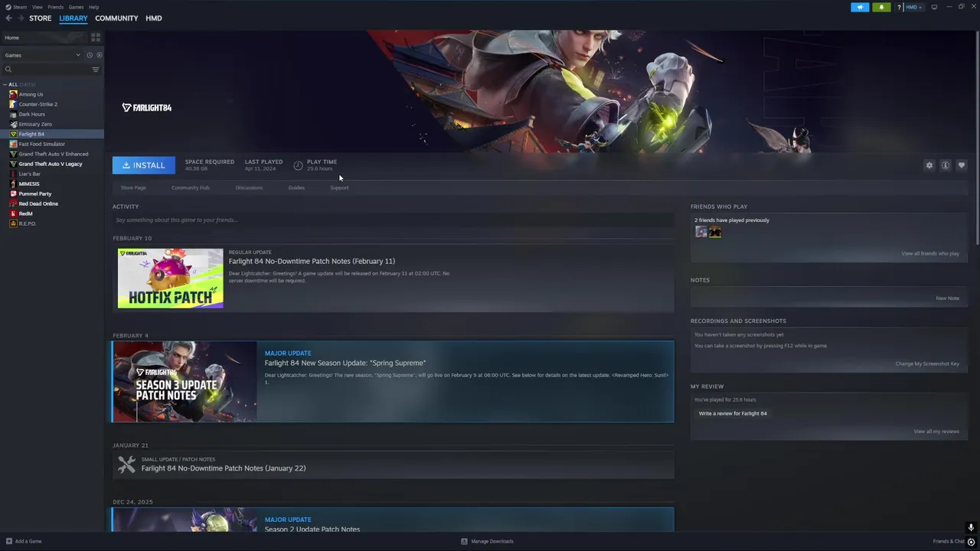
Task: Select Counter-Strike 2 in library
Action: pos(52,104)
